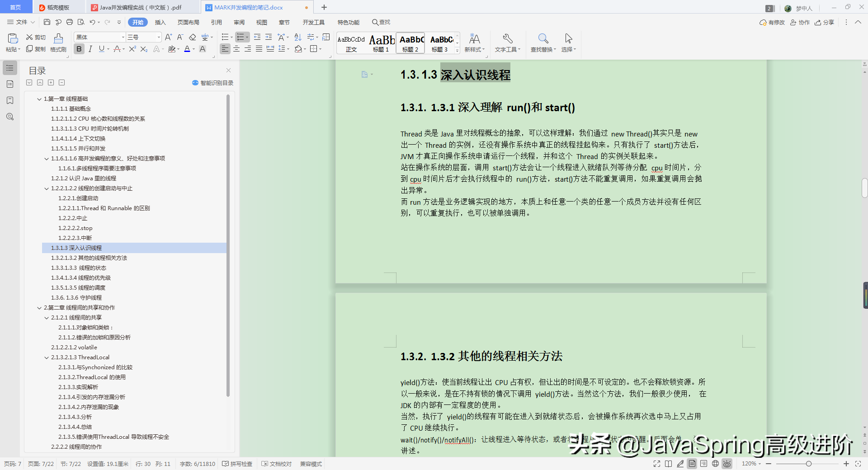
Task: Click the 协作 collaborate button
Action: [x=800, y=22]
